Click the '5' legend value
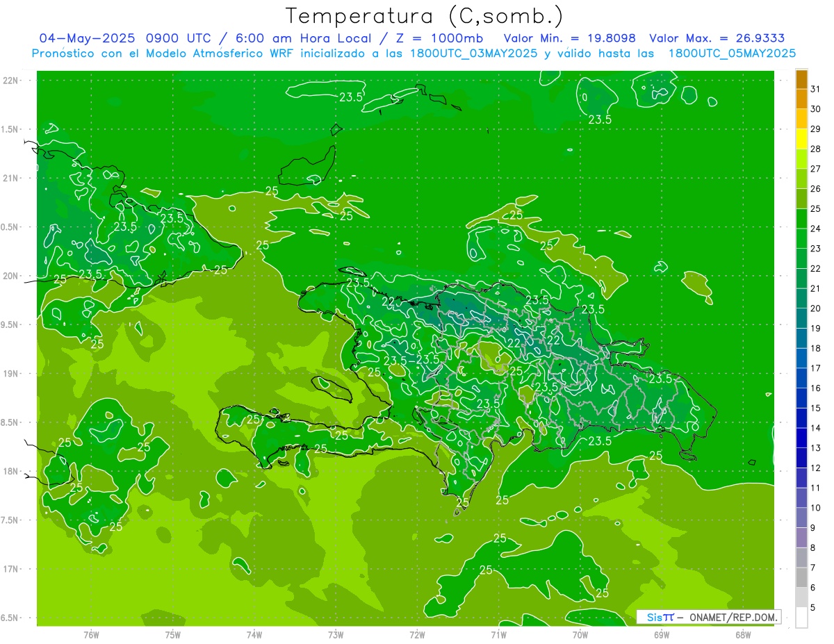 click(x=814, y=608)
